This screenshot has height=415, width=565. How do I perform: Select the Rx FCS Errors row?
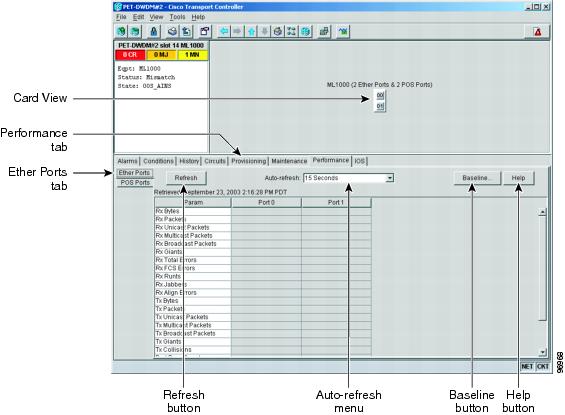[263, 268]
